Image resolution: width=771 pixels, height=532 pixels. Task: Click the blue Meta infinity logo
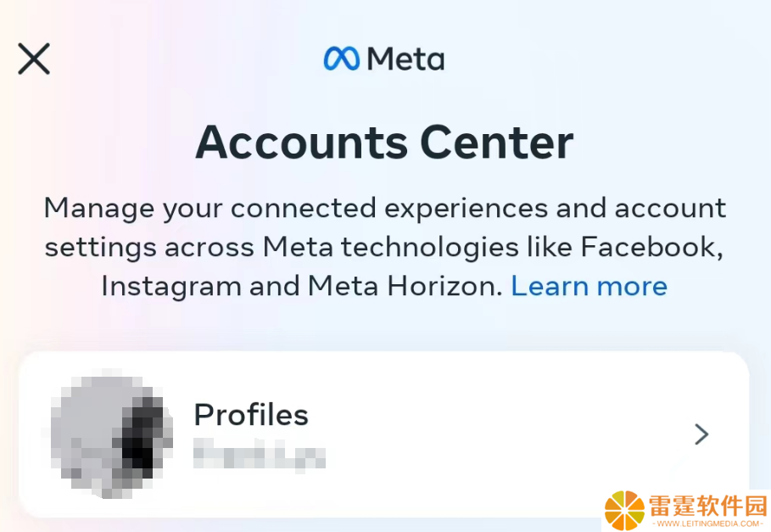342,59
